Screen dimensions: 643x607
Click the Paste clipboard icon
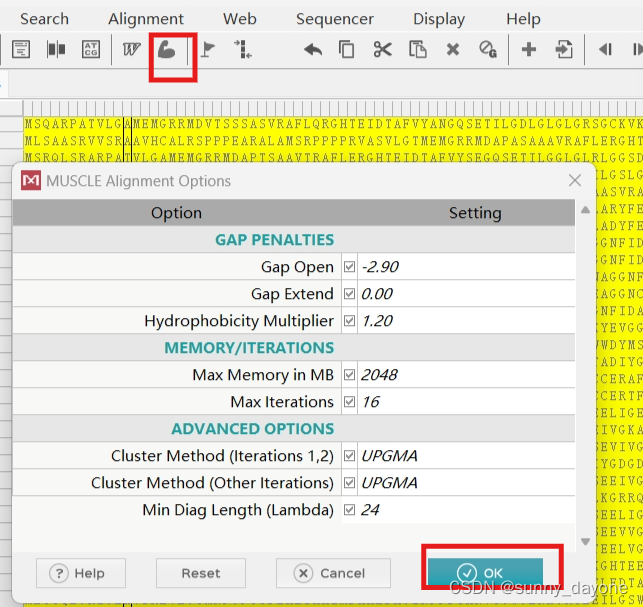point(418,50)
